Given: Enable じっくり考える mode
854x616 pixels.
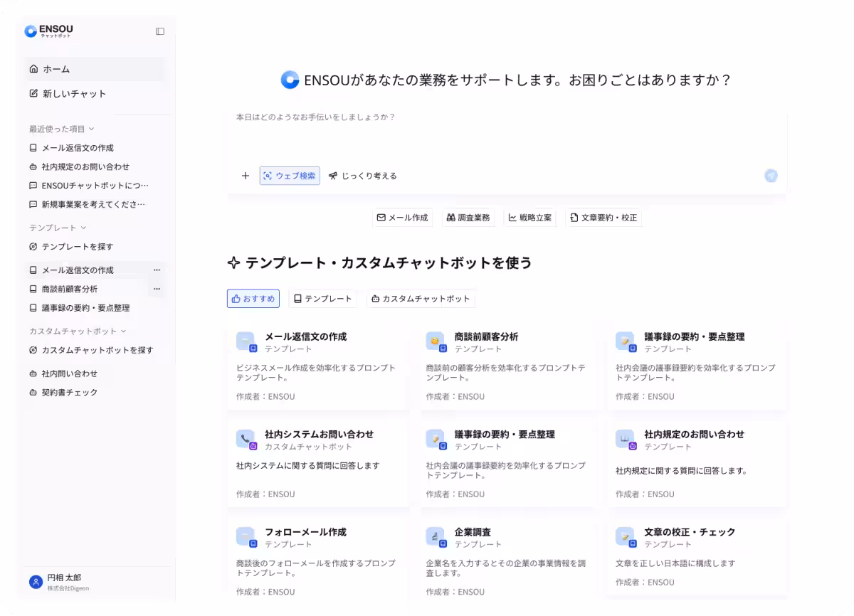Looking at the screenshot, I should (362, 176).
